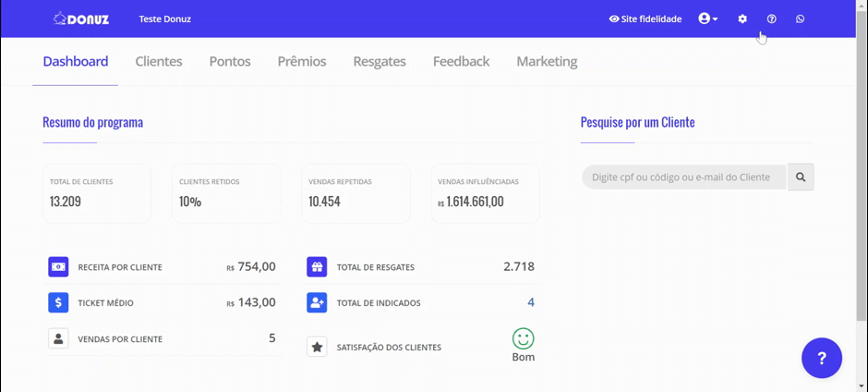Image resolution: width=868 pixels, height=392 pixels.
Task: Click the Satisfação dos Clientes star icon
Action: coord(317,348)
